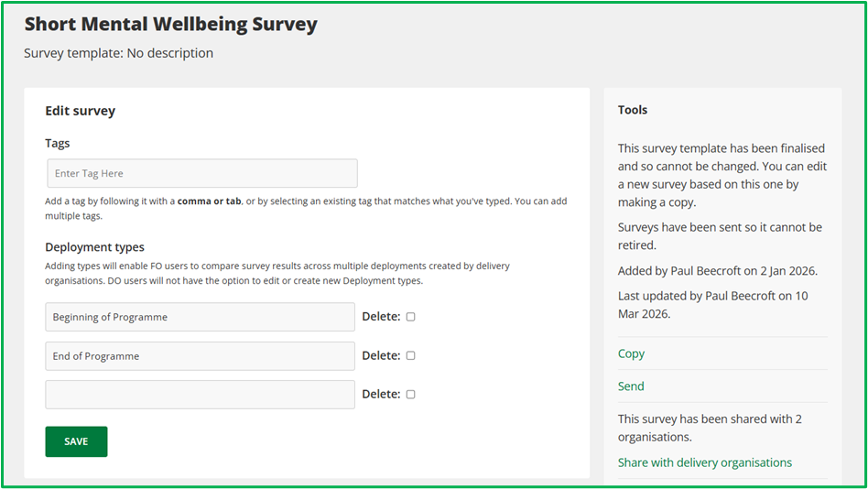
Task: Open Share with delivery organisations link
Action: (x=704, y=462)
